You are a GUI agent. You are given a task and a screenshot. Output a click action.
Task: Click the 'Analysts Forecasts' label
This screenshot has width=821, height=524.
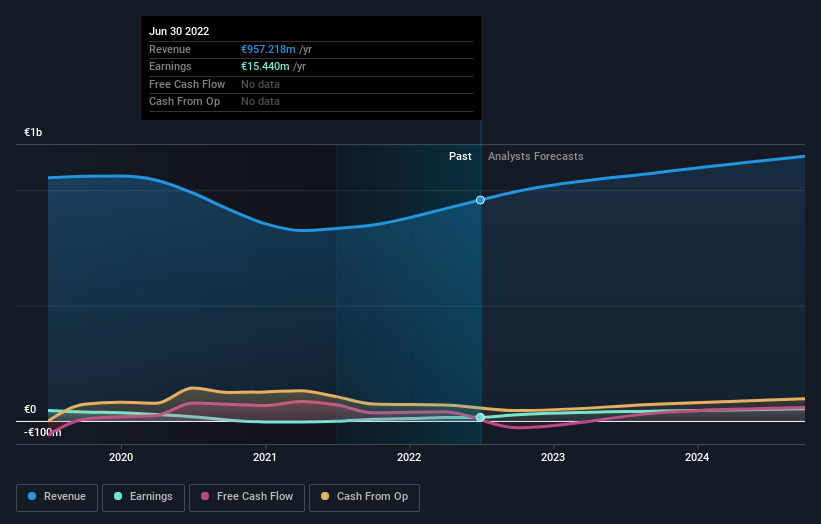[536, 156]
